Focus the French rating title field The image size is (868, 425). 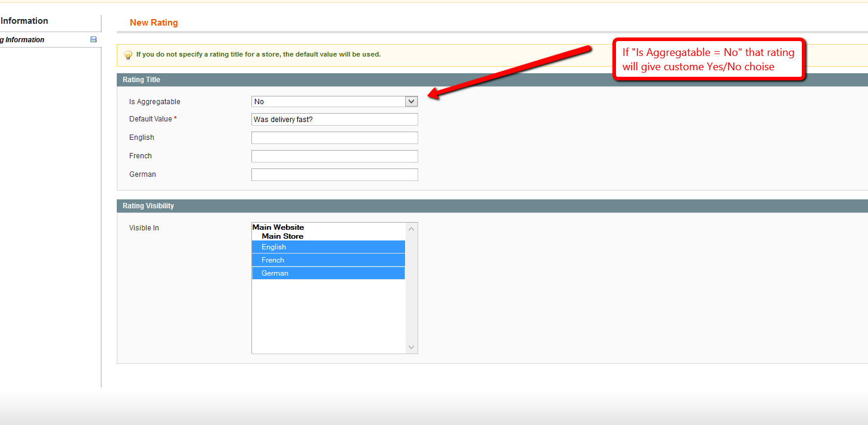[x=334, y=157]
